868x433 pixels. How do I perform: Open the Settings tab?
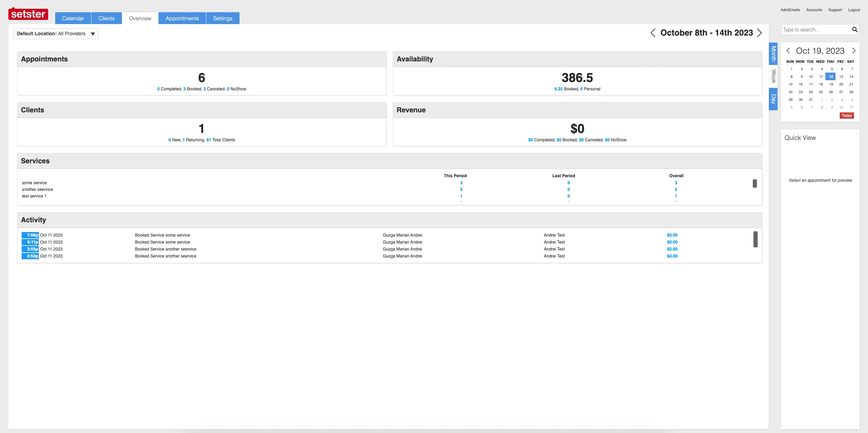[x=222, y=18]
